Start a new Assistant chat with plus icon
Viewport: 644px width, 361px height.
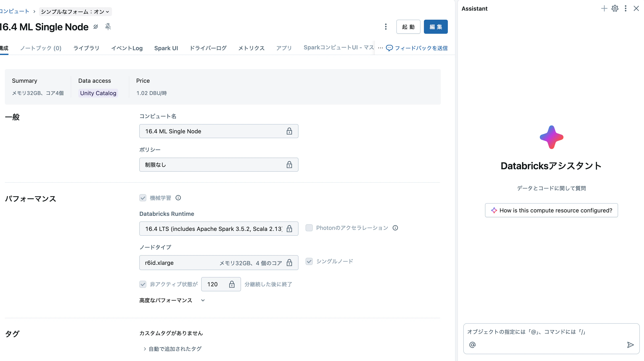(x=604, y=8)
